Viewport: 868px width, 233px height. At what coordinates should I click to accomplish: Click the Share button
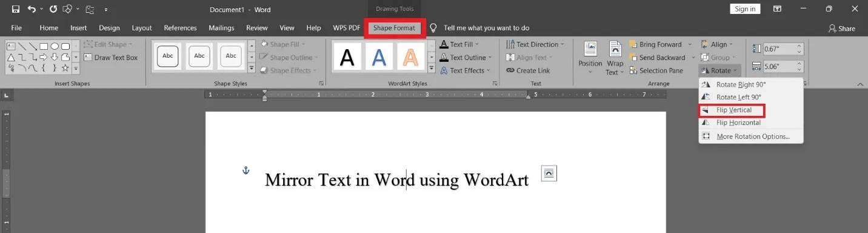[841, 29]
